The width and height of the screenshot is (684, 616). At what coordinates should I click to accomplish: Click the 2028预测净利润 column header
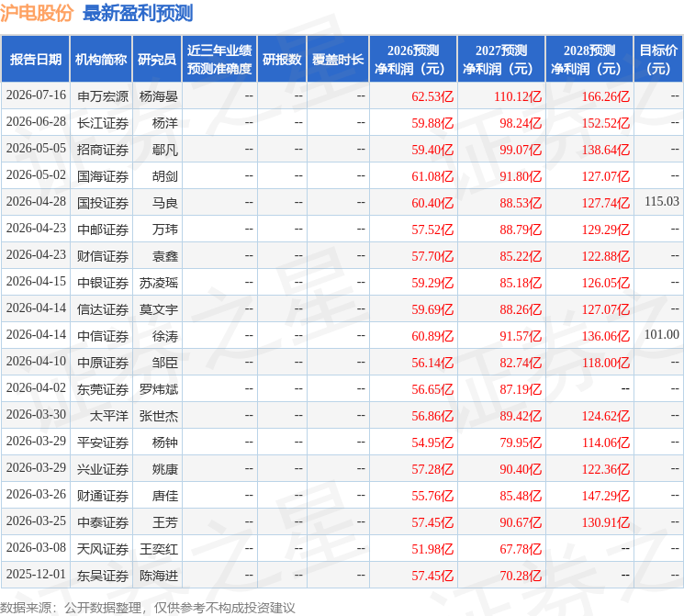589,60
